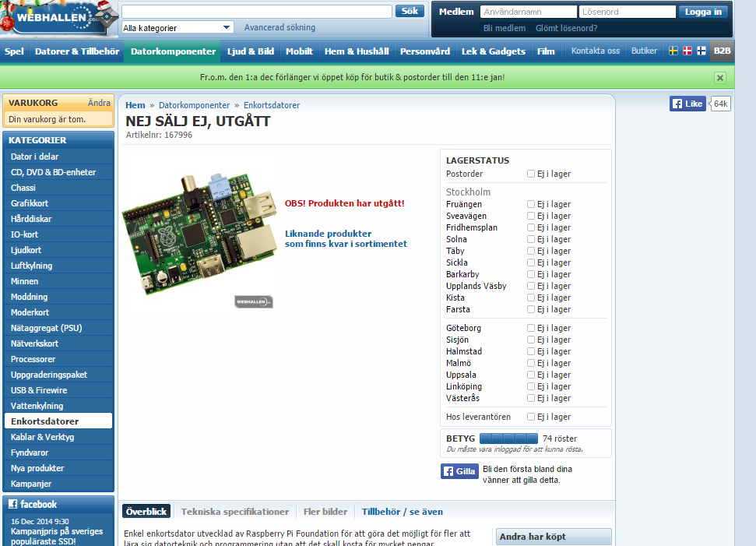Click the Logga in button
Screen dimensions: 756x546
(x=703, y=12)
